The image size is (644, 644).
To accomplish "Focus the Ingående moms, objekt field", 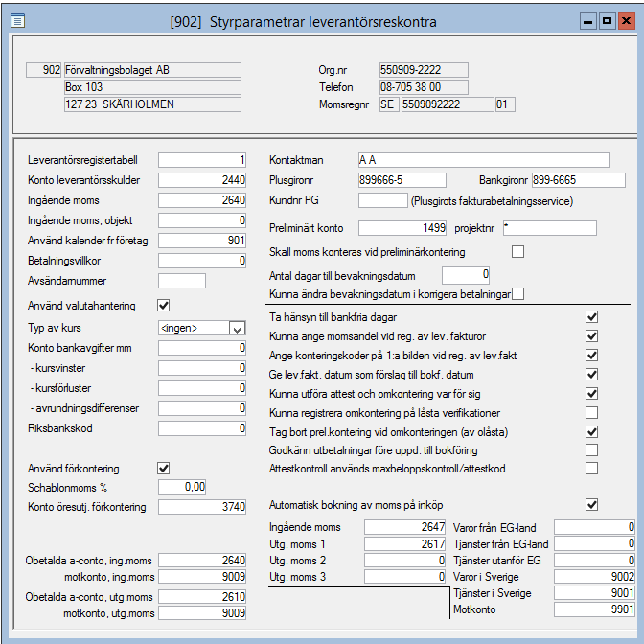I will (x=202, y=220).
